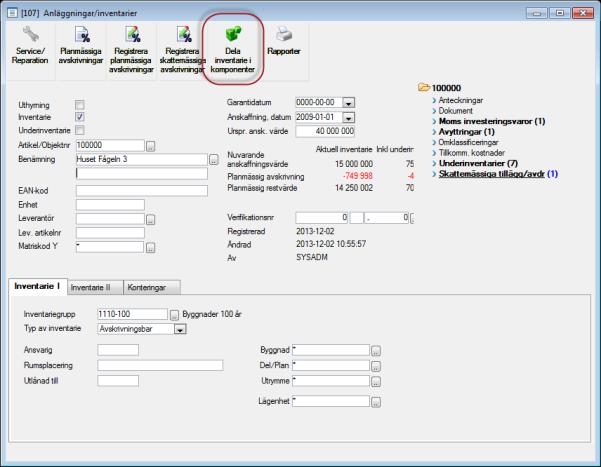Screen dimensions: 601x467
Task: Click the Byggnader 100 år label
Action: click(212, 314)
